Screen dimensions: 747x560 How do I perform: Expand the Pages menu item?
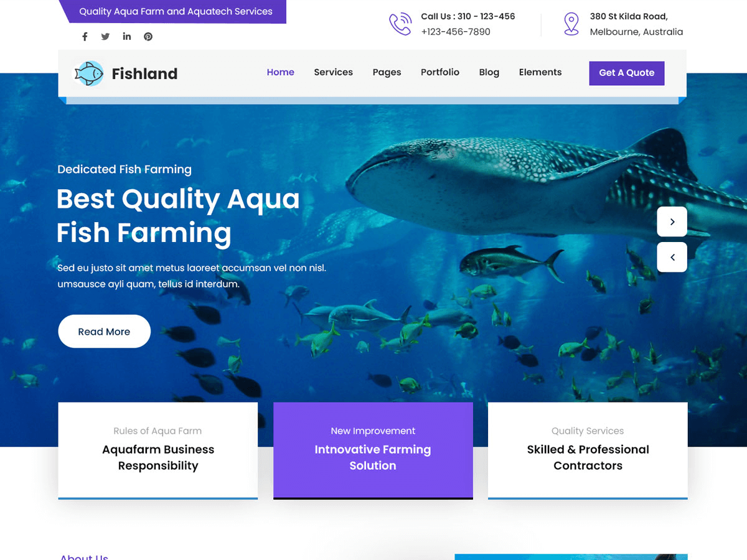coord(387,72)
